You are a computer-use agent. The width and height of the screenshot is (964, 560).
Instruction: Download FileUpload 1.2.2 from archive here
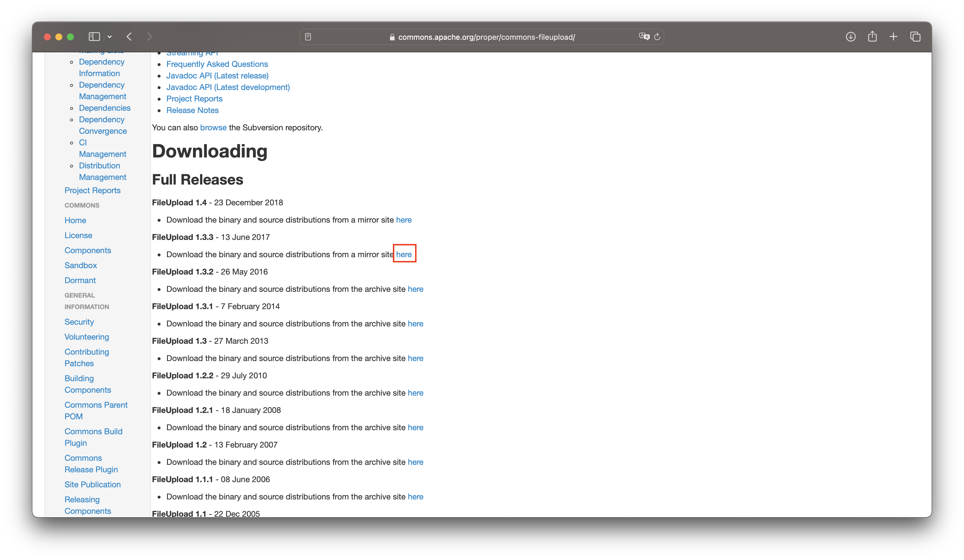[415, 393]
